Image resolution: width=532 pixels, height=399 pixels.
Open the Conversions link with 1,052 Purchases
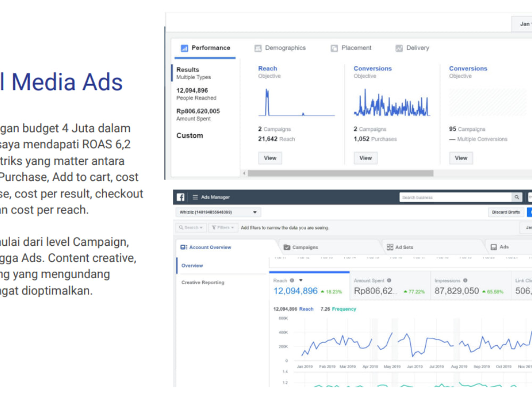(x=372, y=69)
